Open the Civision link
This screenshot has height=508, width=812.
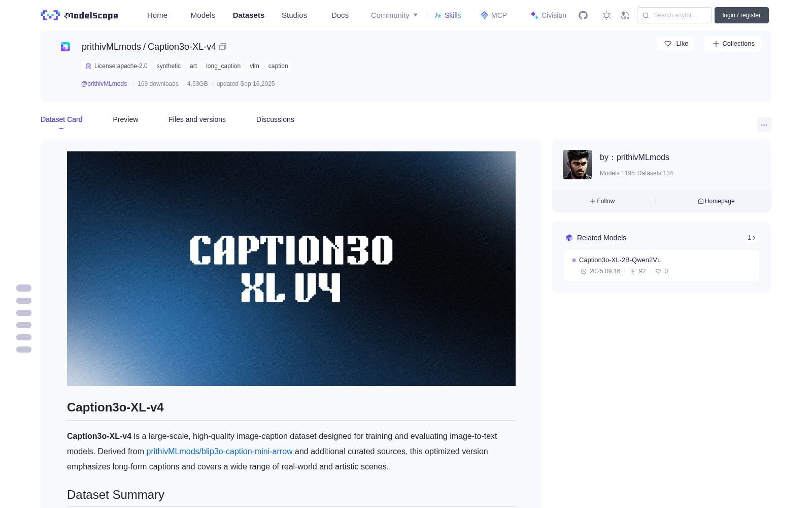548,15
